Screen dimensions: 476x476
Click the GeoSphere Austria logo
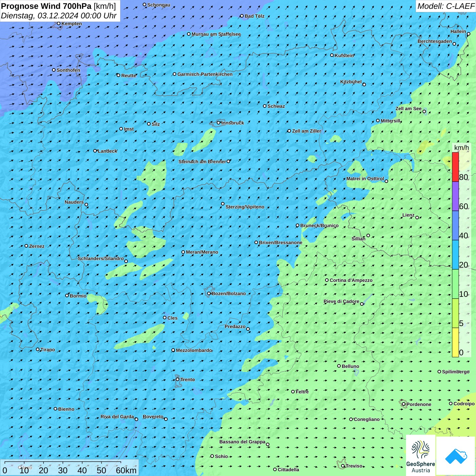[421, 456]
